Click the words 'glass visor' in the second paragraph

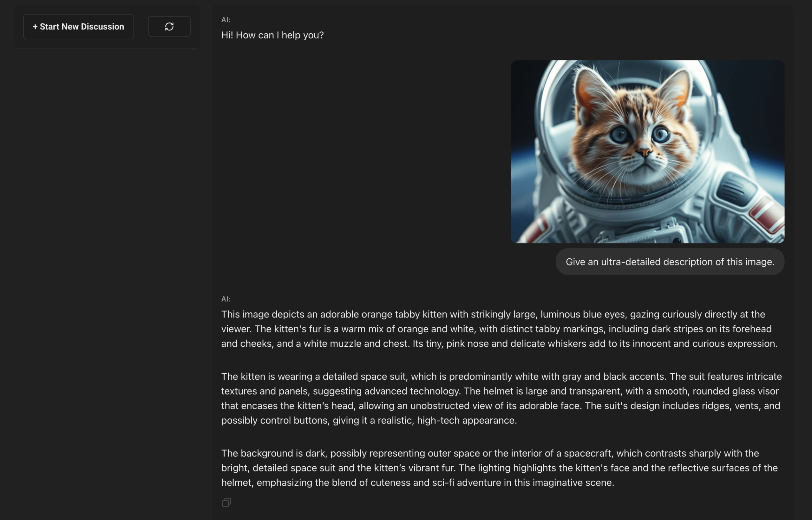pyautogui.click(x=755, y=391)
